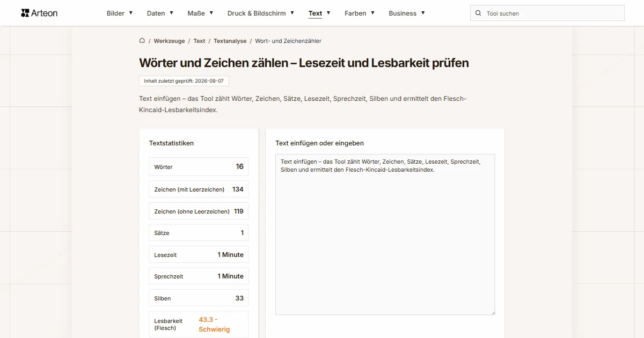644x338 pixels.
Task: Click the Arteon logo
Action: pos(39,13)
